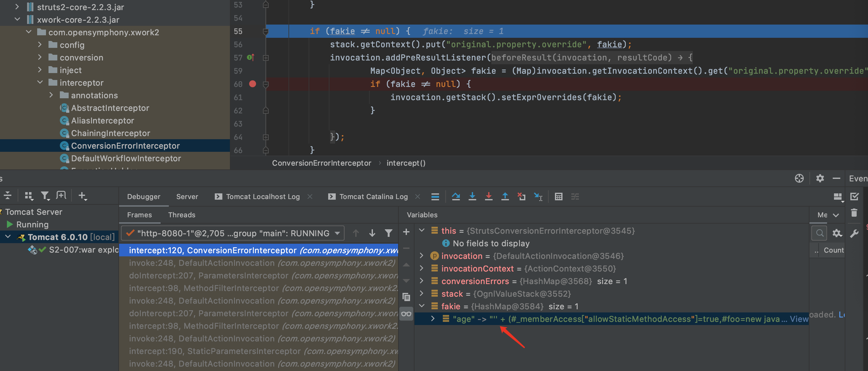Click locate crosshair icon in panel header
The width and height of the screenshot is (868, 371).
point(799,178)
